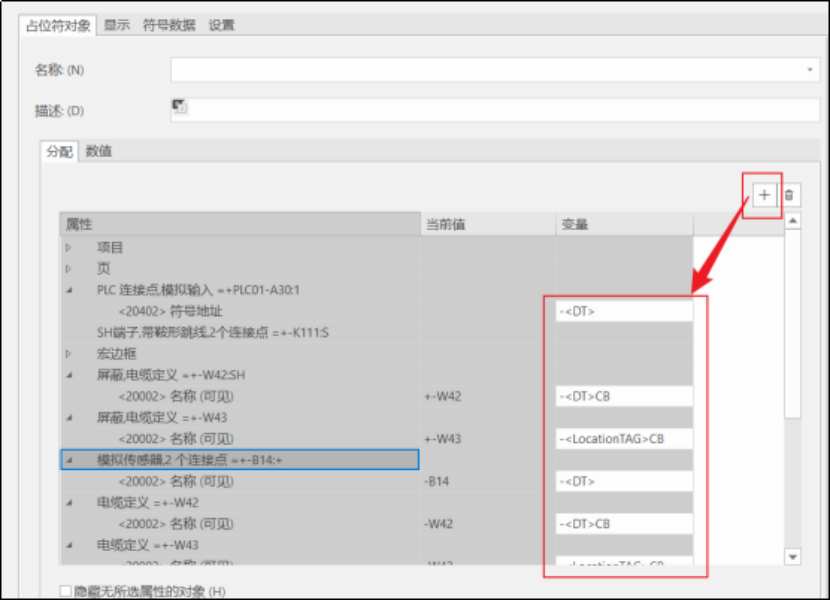Click variable cell for <20402> 符号地址

tap(625, 311)
